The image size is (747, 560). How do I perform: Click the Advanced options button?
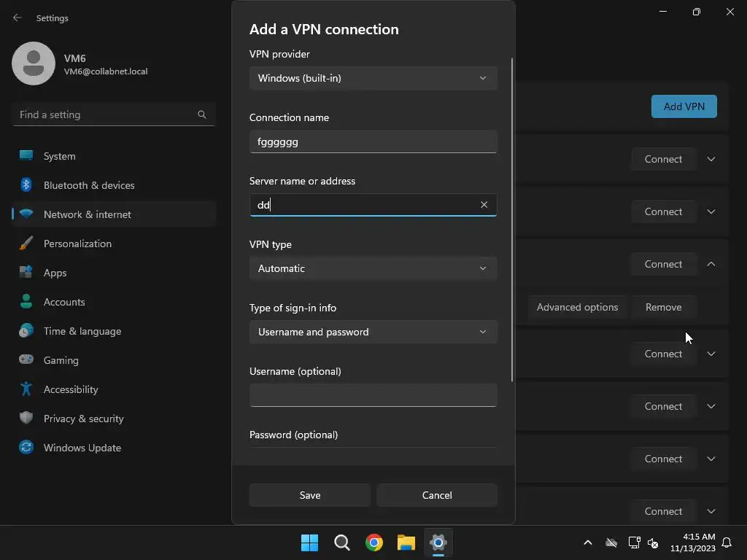tap(577, 307)
